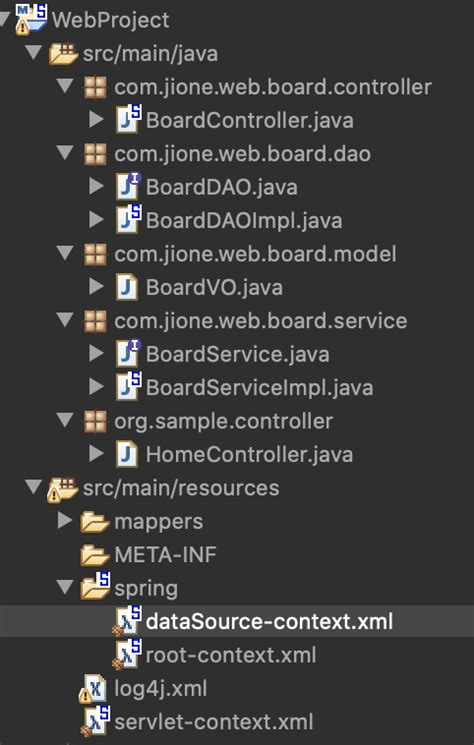Expand the BoardVO.java node arrow
The height and width of the screenshot is (745, 474).
(x=96, y=286)
